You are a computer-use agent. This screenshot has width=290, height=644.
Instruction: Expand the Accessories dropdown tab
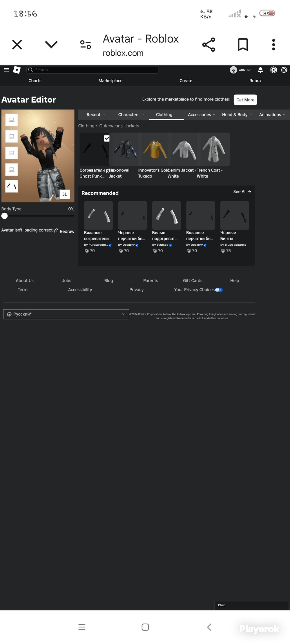202,115
